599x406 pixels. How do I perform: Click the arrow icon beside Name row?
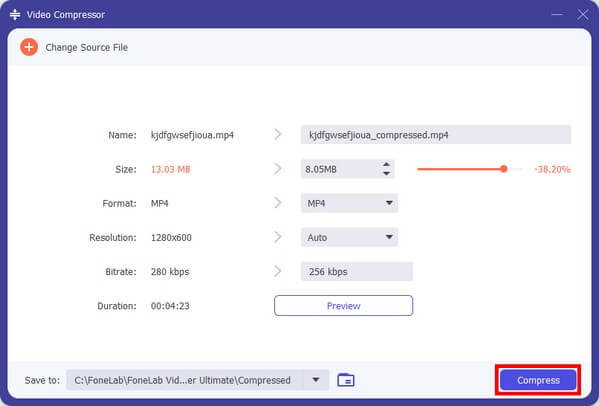tap(278, 134)
